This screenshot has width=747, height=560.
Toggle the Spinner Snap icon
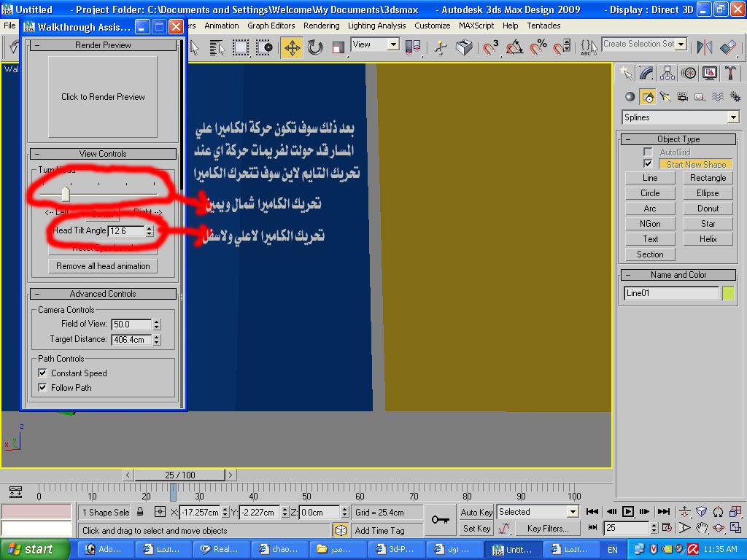coord(562,47)
